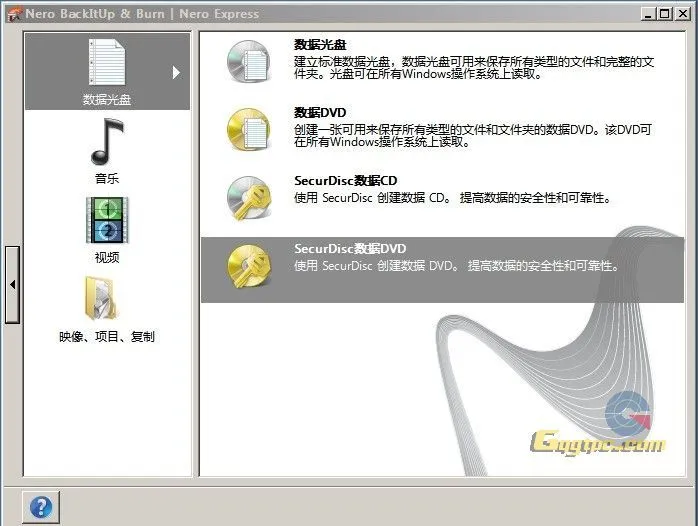
Task: Click the description starting with 创建一张可用来保存
Action: 472,136
